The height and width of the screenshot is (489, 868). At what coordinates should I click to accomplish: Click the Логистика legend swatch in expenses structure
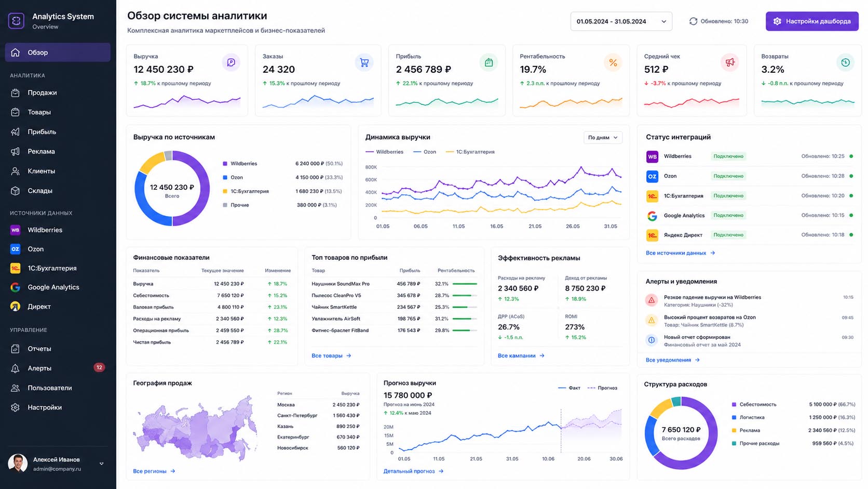tap(734, 417)
